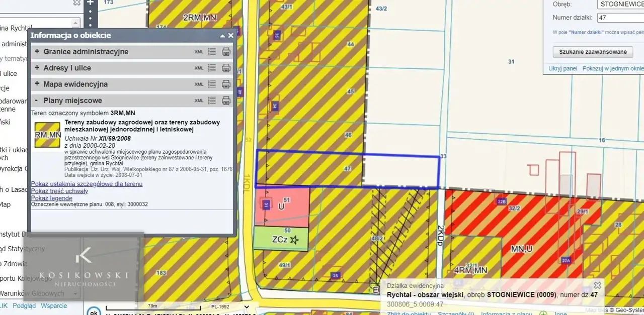
Task: Close the Działka ewidencyjna info popup
Action: click(597, 285)
